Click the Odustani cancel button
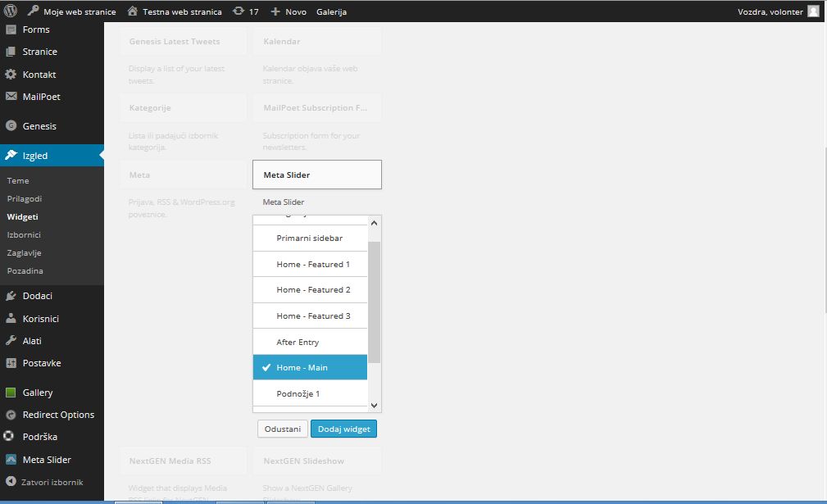 pyautogui.click(x=282, y=429)
